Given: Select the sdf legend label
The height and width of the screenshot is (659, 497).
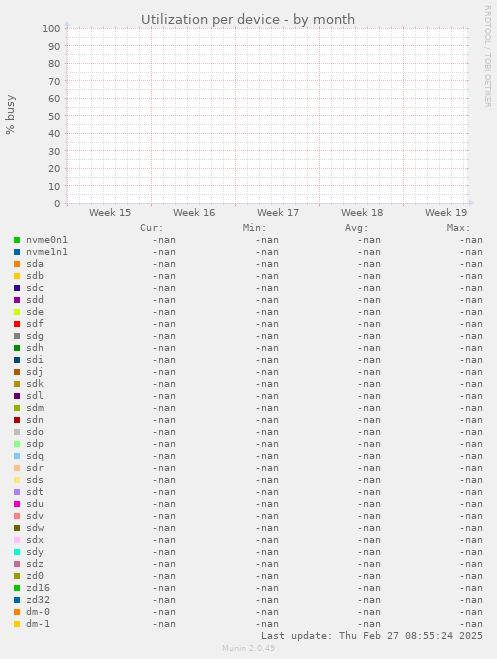Looking at the screenshot, I should (x=35, y=324).
